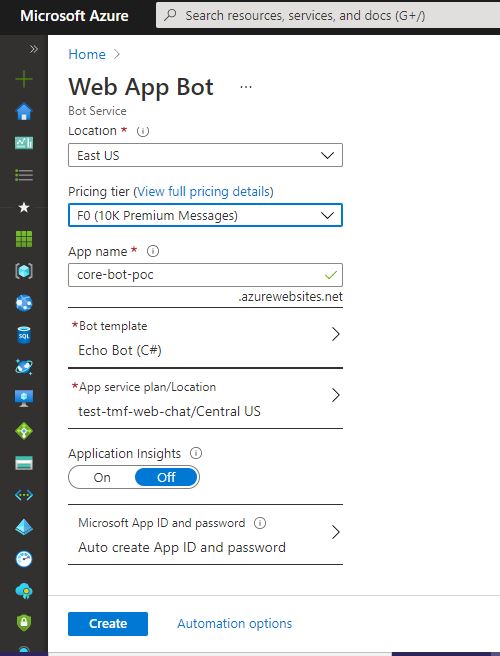Open Security Center shield icon
Screen dimensions: 500x656
click(x=24, y=623)
